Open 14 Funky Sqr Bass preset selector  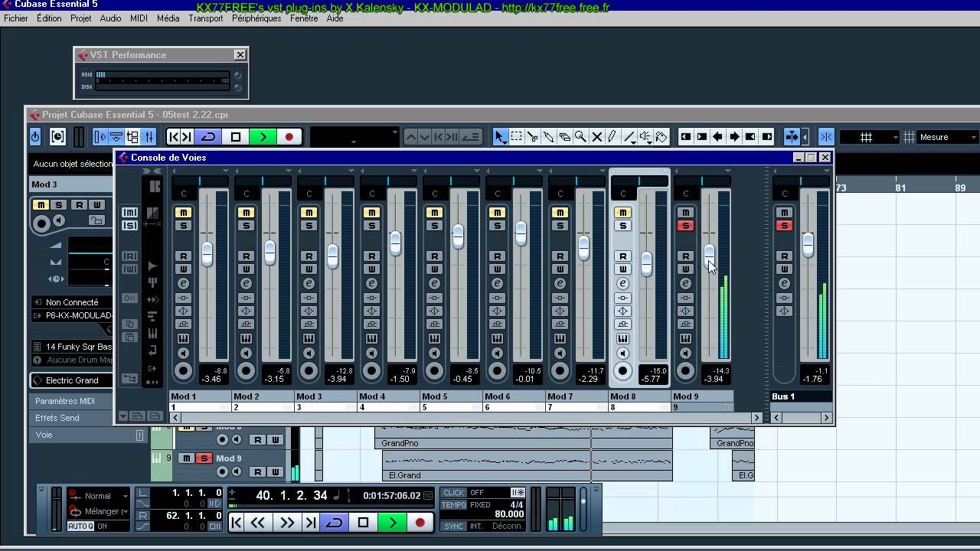(73, 347)
